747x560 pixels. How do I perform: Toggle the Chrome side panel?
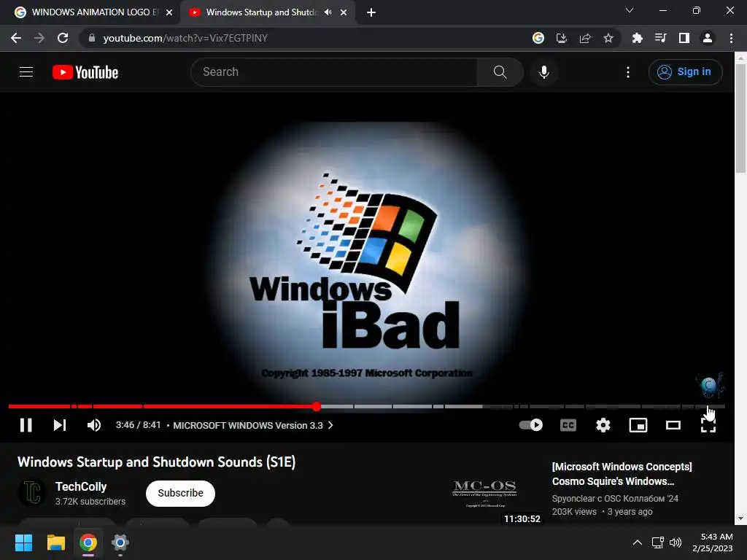coord(684,38)
